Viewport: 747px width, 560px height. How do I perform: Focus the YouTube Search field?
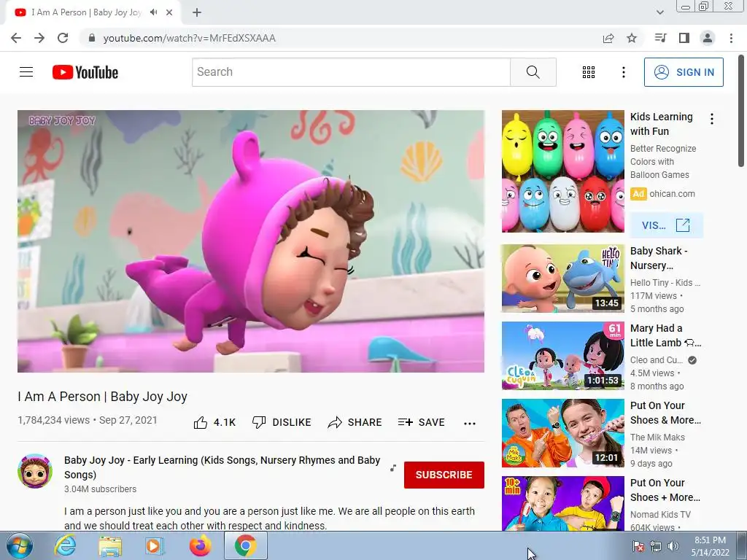[x=351, y=72]
